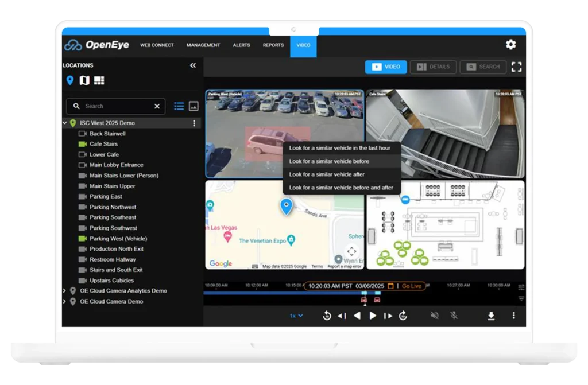588x385 pixels.
Task: Switch to Details mode button
Action: pos(433,67)
